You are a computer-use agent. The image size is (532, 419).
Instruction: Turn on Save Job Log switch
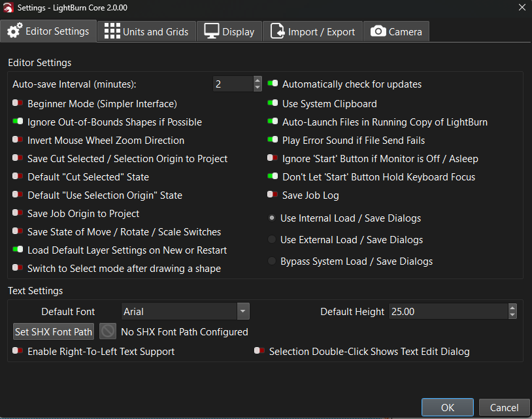[x=273, y=195]
